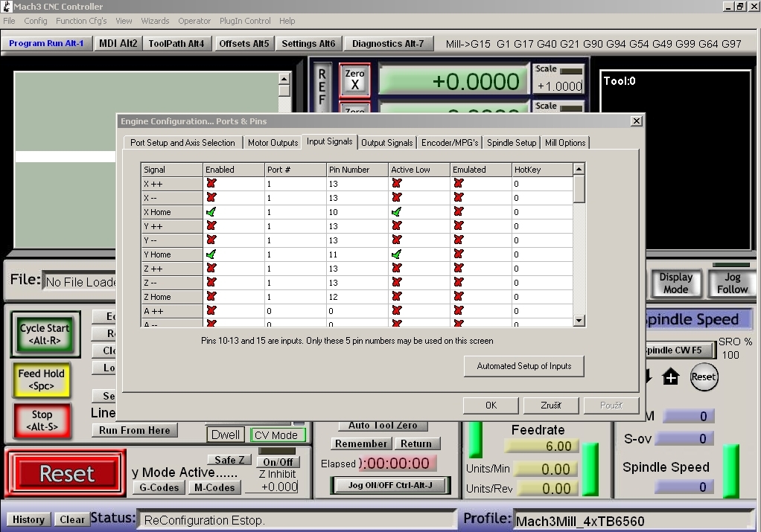The width and height of the screenshot is (761, 532).
Task: Click the home icon beside Reset
Action: (x=671, y=377)
